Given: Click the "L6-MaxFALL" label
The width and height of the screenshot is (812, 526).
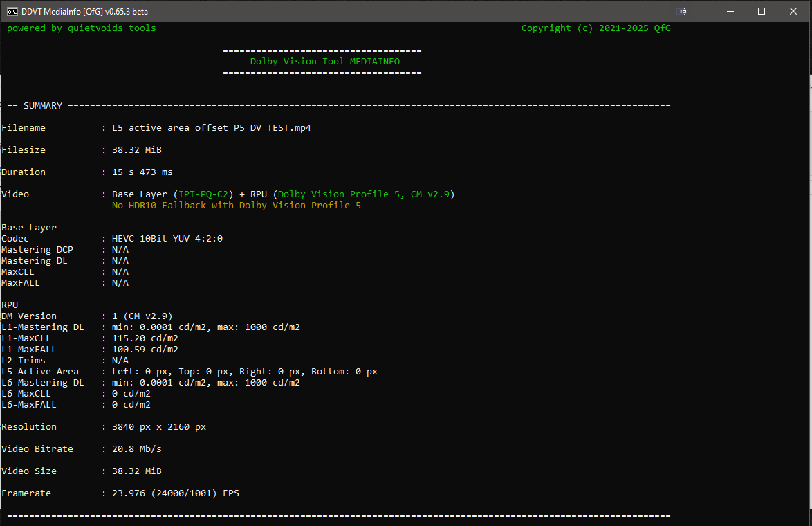Looking at the screenshot, I should [x=29, y=405].
